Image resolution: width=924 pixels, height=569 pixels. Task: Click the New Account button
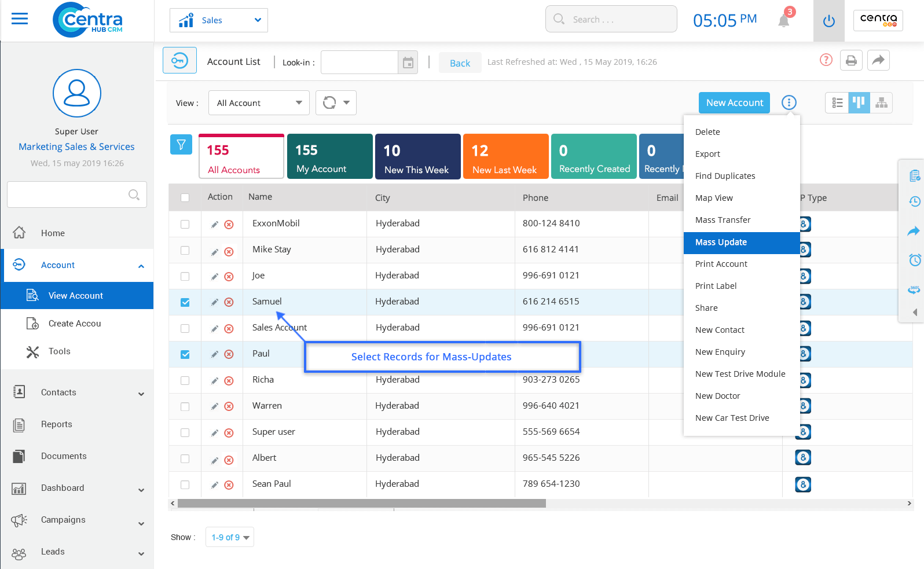(x=734, y=102)
